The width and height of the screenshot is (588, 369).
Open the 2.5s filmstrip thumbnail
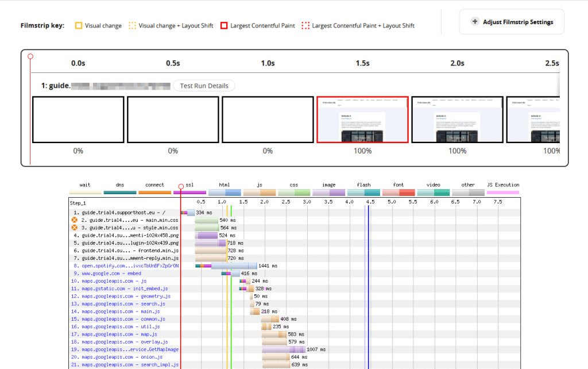click(x=533, y=120)
